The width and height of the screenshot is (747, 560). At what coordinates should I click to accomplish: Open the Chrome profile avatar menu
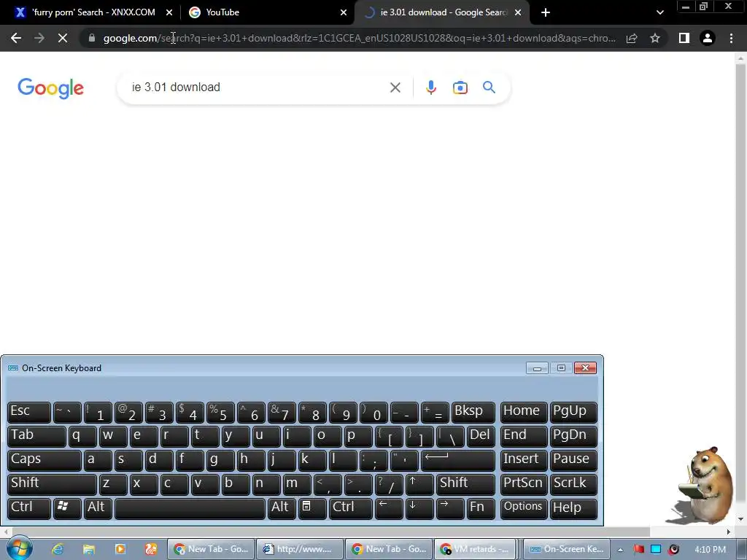point(708,38)
